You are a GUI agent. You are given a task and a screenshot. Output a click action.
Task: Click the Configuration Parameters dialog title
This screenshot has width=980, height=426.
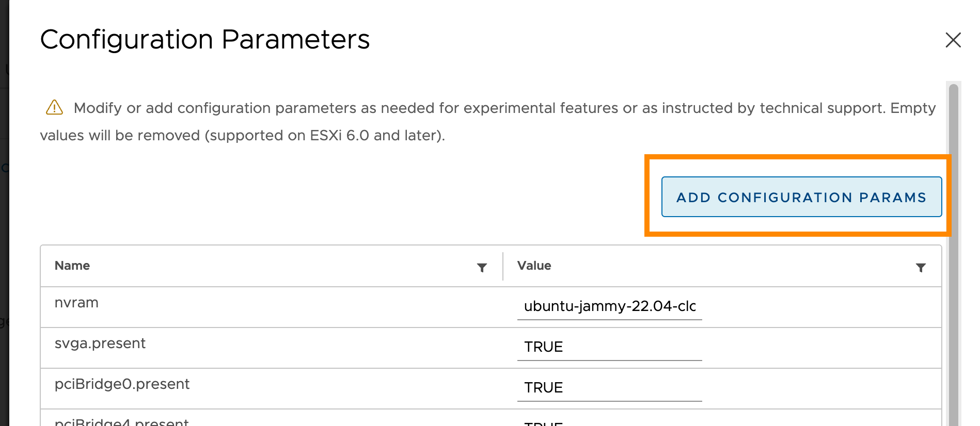205,39
